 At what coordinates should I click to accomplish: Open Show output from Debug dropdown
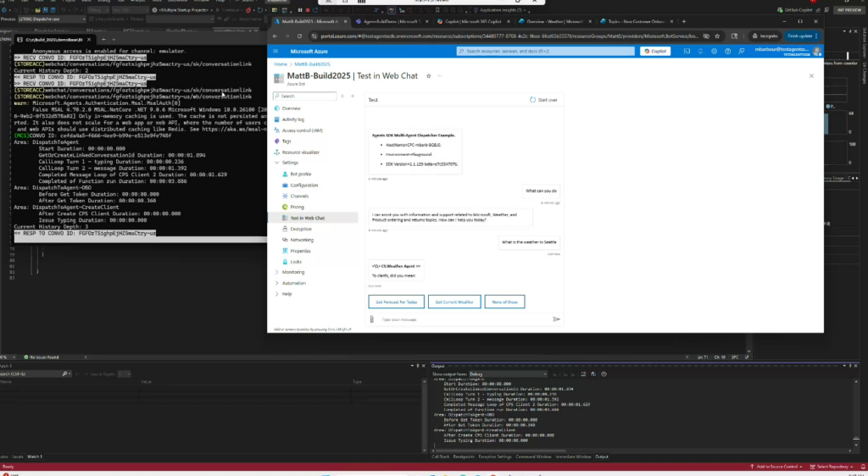(509, 374)
